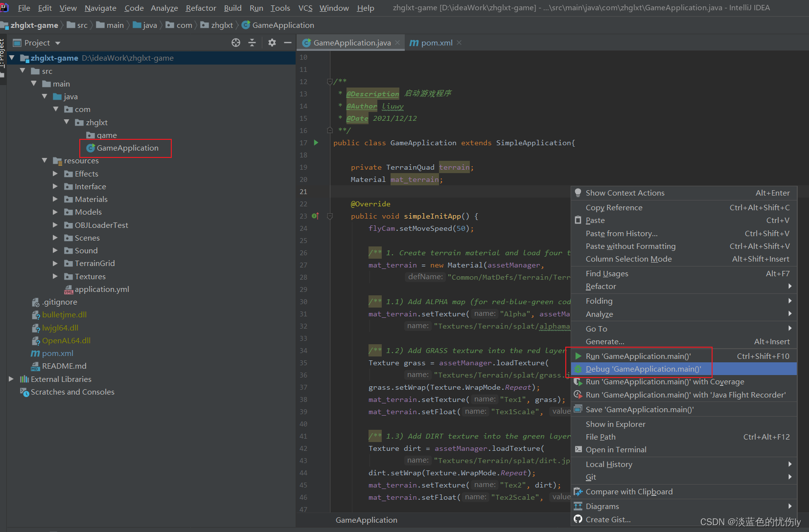Click the Run with Coverage shield icon

(578, 381)
